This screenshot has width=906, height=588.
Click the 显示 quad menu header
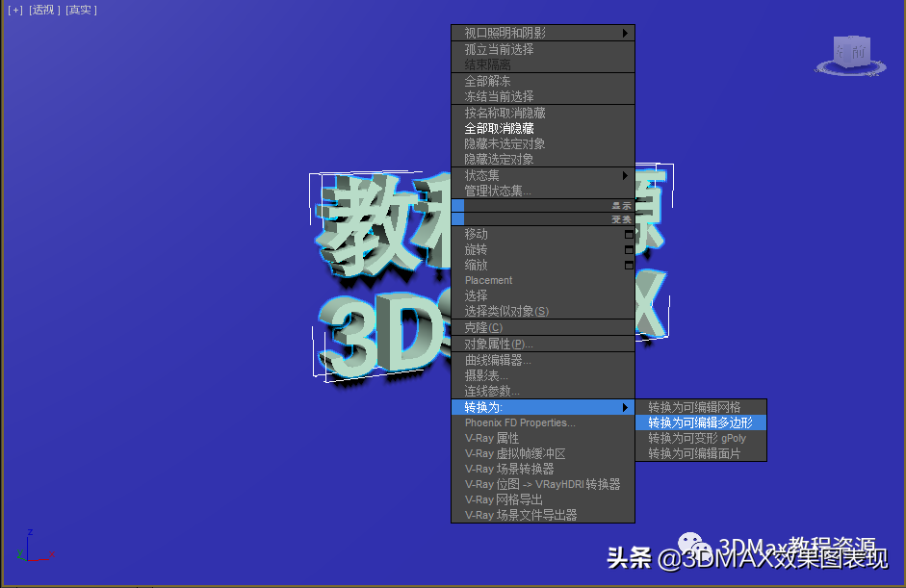click(543, 206)
